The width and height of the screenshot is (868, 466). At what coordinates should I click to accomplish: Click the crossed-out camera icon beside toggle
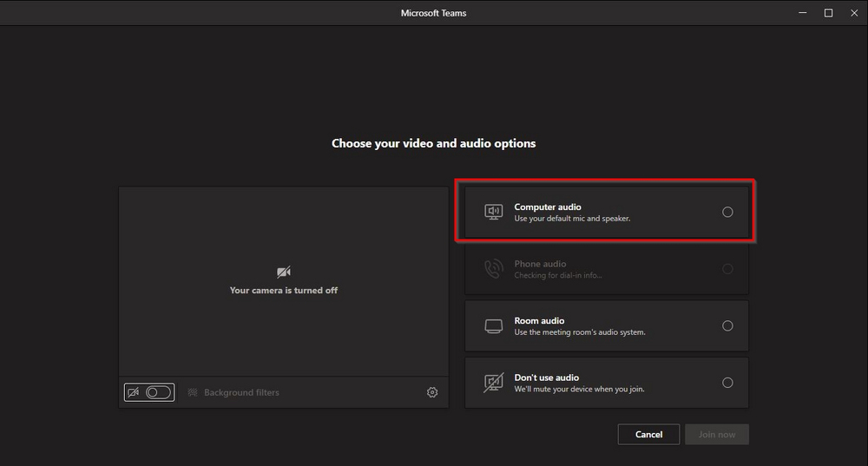(x=134, y=392)
